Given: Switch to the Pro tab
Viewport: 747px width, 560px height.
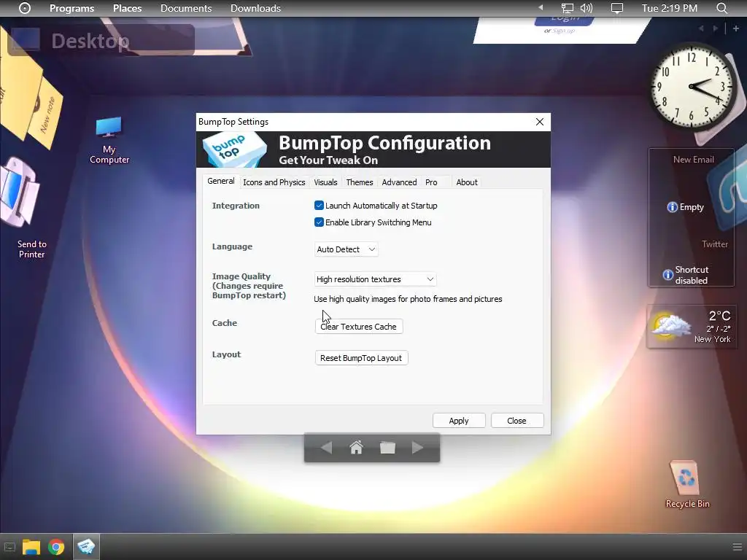Looking at the screenshot, I should [x=431, y=182].
